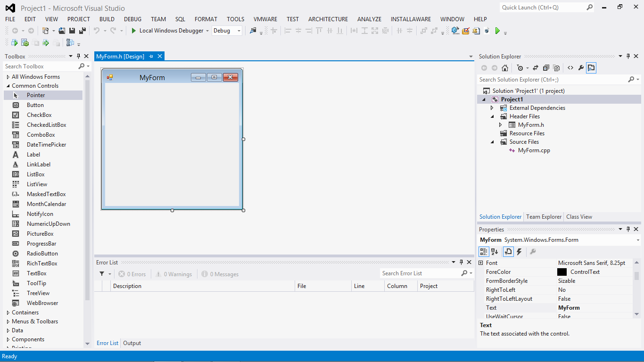Screen dimensions: 644x362
Task: Click the View Code icon in Solution Explorer
Action: tap(570, 68)
